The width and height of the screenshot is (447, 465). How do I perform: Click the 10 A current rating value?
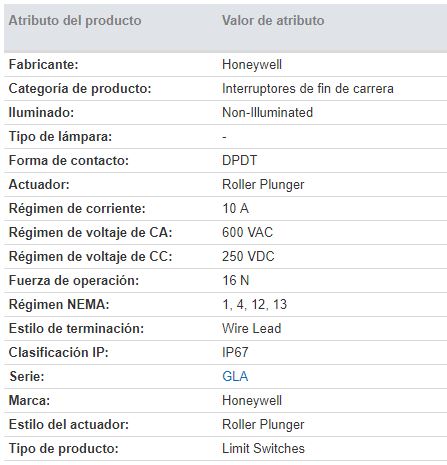pyautogui.click(x=235, y=209)
